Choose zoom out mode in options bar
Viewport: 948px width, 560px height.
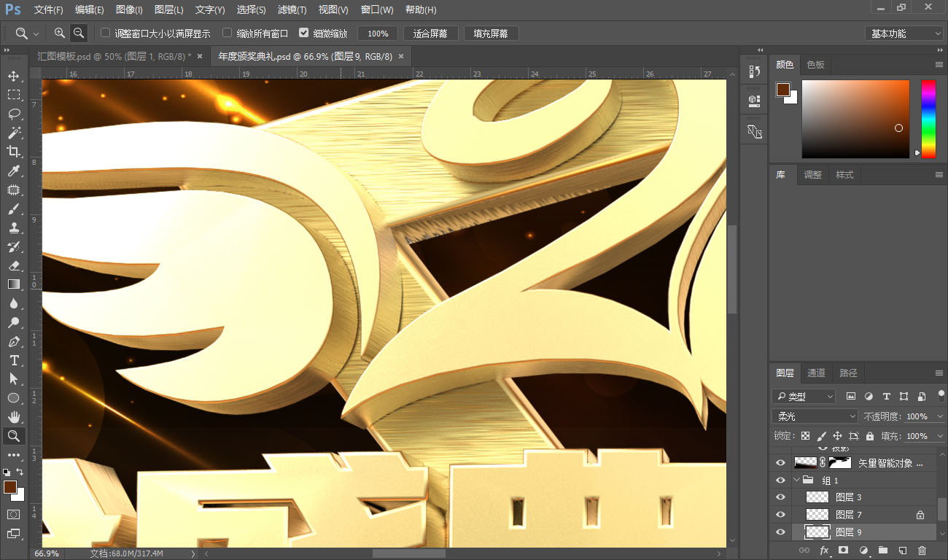78,34
